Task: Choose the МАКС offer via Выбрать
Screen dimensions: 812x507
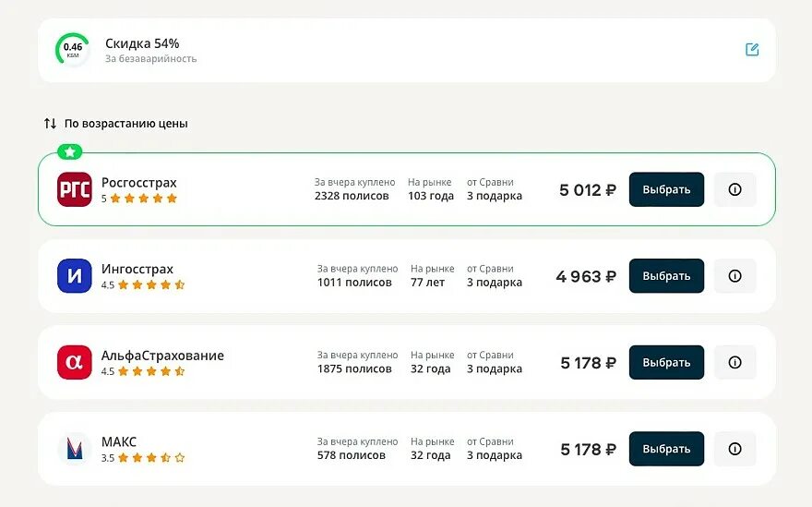Action: click(x=666, y=449)
